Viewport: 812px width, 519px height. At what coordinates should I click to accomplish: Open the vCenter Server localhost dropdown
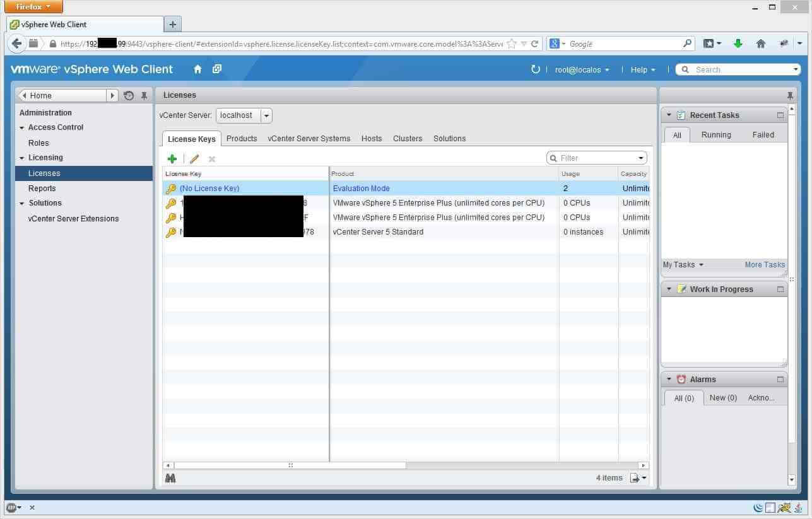(266, 115)
